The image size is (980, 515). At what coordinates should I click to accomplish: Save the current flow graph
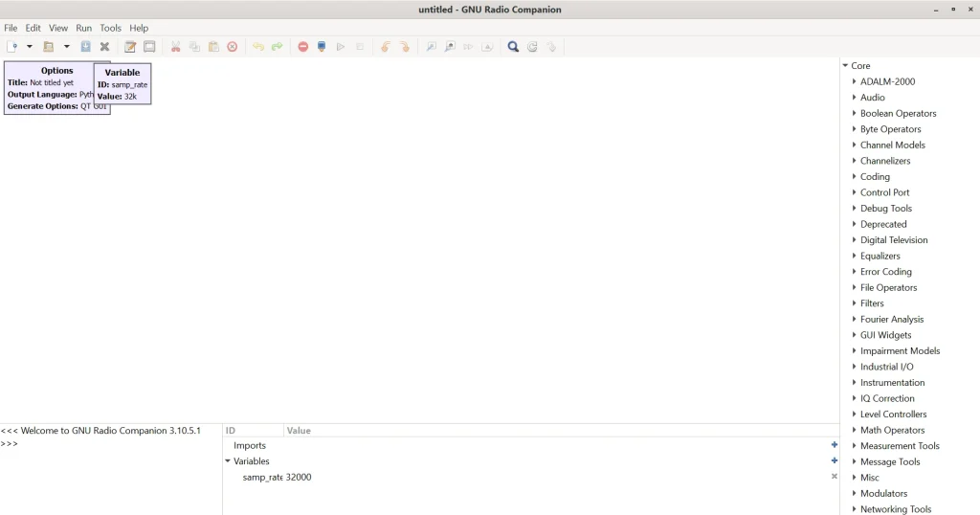[x=85, y=47]
